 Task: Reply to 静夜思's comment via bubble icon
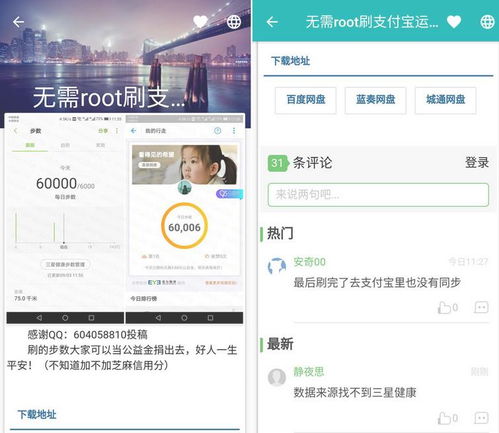pyautogui.click(x=481, y=418)
